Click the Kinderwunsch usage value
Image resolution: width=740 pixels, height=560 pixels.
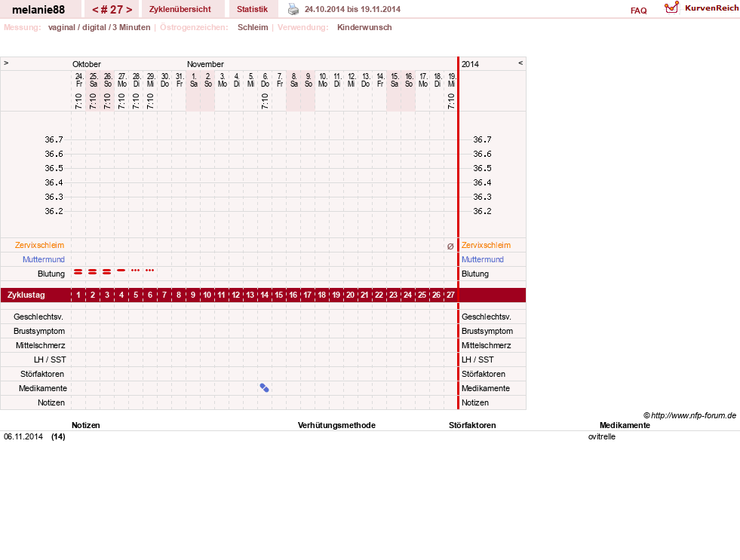click(x=364, y=27)
